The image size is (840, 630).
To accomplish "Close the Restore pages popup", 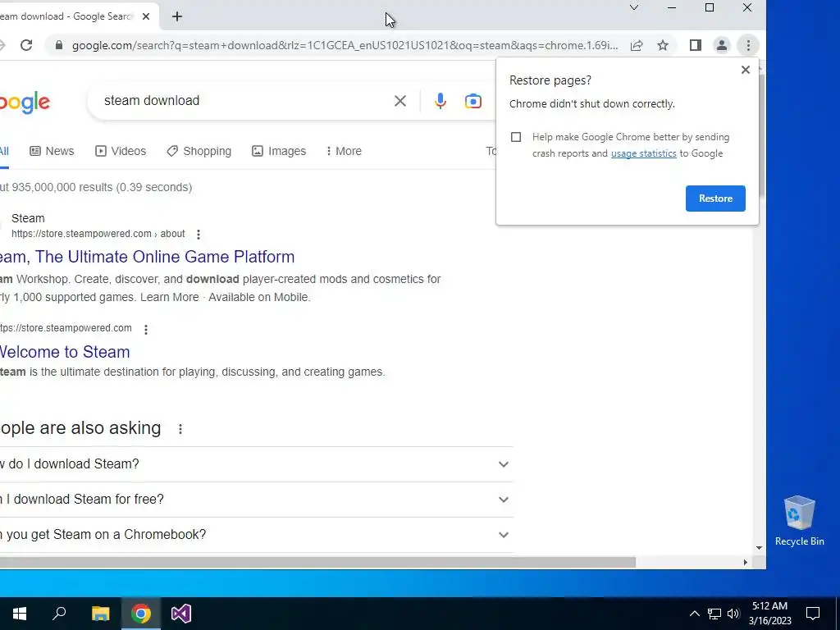I will coord(745,70).
